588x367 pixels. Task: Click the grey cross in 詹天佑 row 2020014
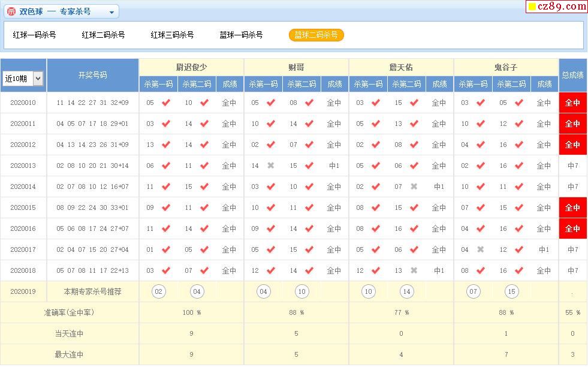pyautogui.click(x=414, y=186)
